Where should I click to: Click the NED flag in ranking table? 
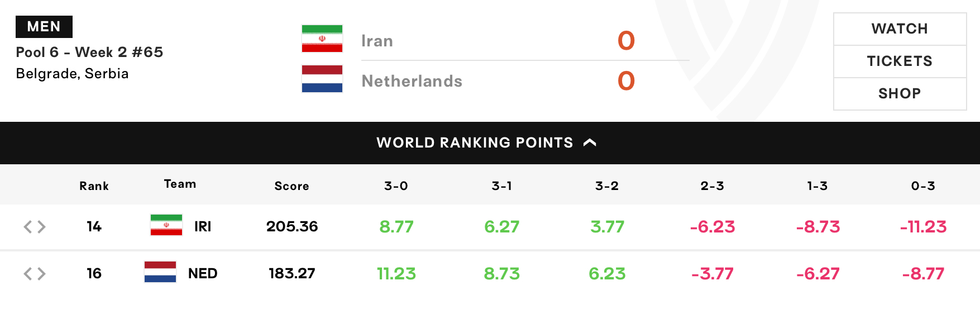[160, 272]
